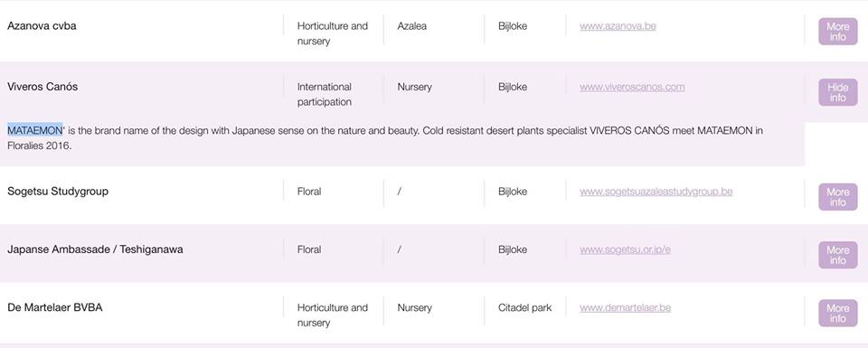Click the De Martelaer BVBA name
The height and width of the screenshot is (348, 868).
[x=55, y=307]
